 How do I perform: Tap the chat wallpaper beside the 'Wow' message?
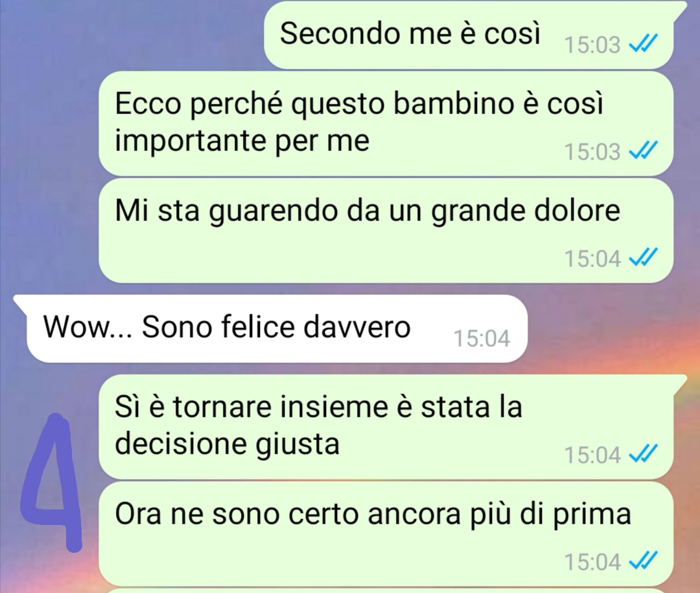(x=612, y=329)
